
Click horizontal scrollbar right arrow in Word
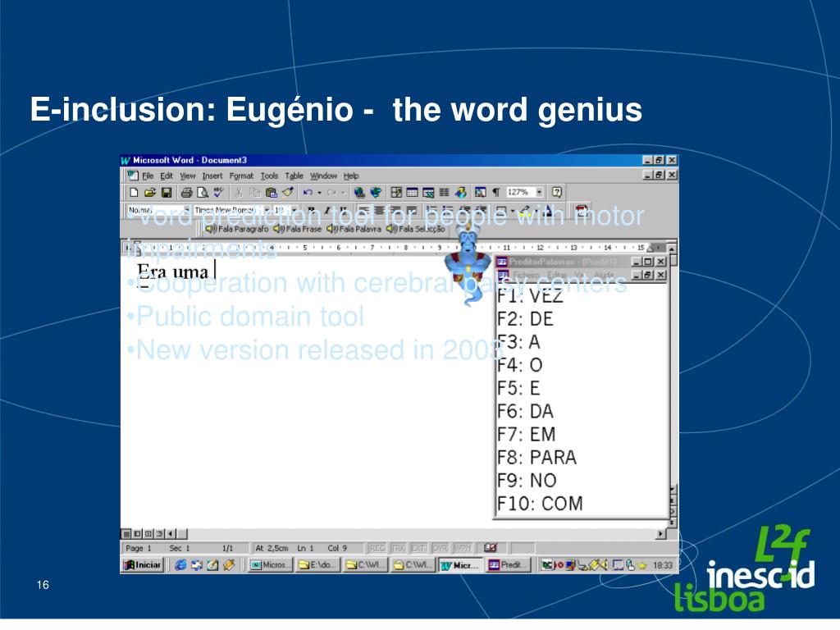point(661,533)
